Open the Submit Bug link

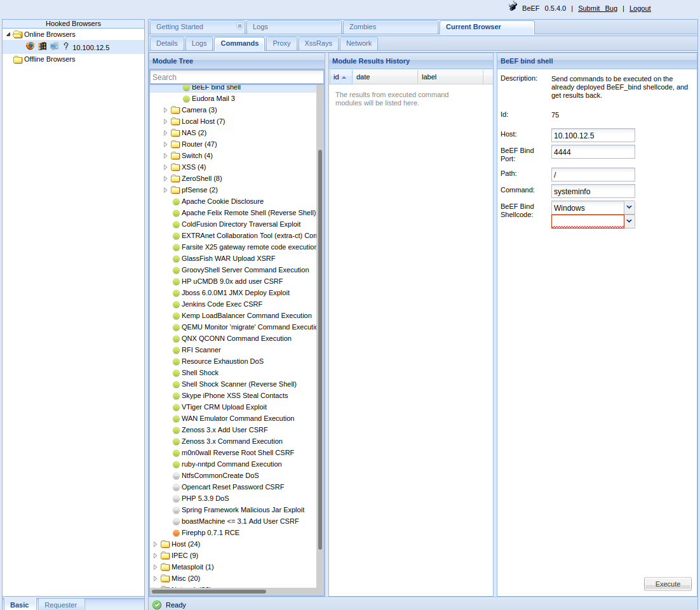[598, 8]
